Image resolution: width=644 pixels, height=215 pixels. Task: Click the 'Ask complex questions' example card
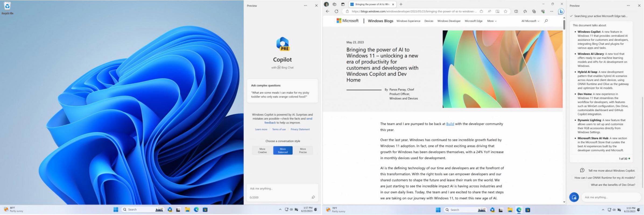(x=282, y=91)
